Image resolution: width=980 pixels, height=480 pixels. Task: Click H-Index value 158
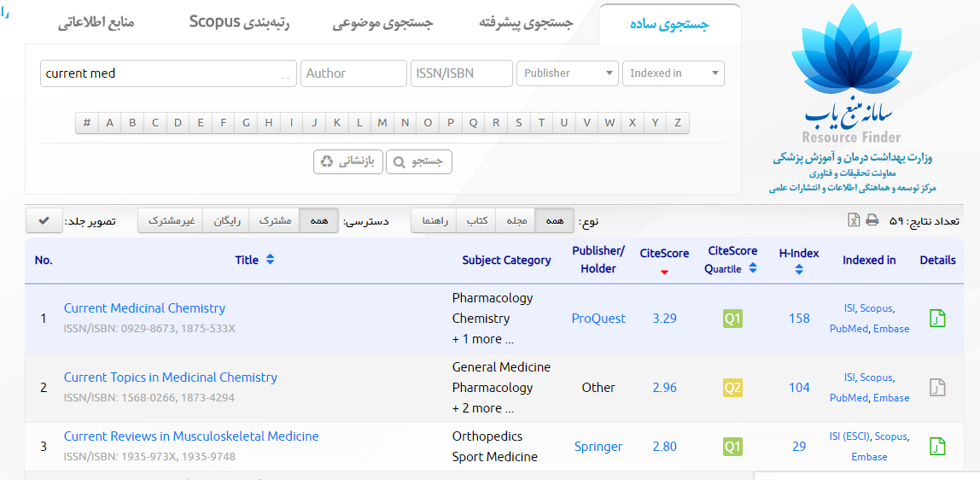click(799, 319)
